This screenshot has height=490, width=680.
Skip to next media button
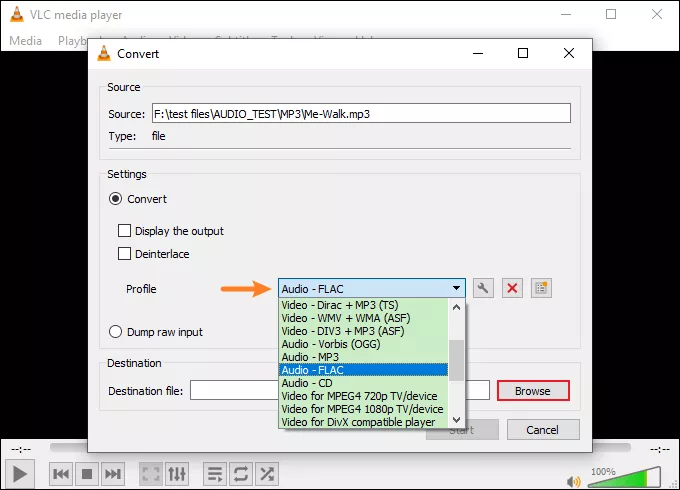(113, 474)
